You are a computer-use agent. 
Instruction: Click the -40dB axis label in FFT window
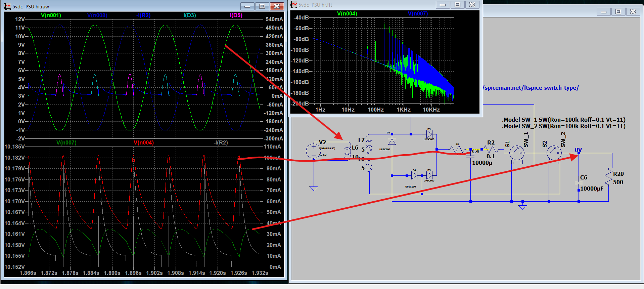[301, 17]
